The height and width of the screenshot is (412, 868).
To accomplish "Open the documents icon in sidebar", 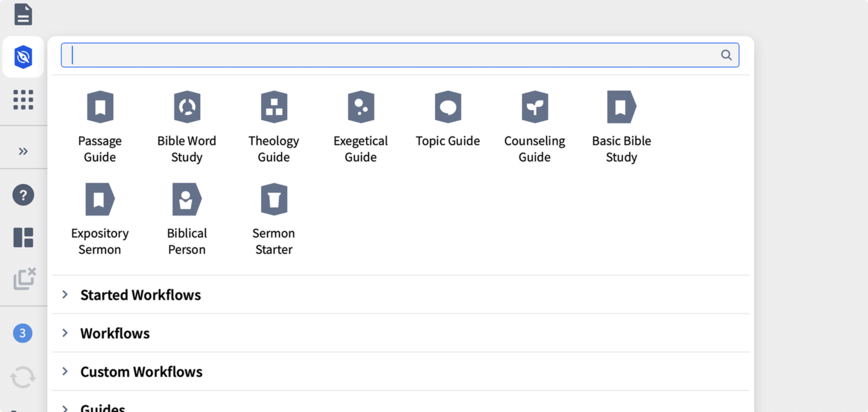I will tap(23, 14).
